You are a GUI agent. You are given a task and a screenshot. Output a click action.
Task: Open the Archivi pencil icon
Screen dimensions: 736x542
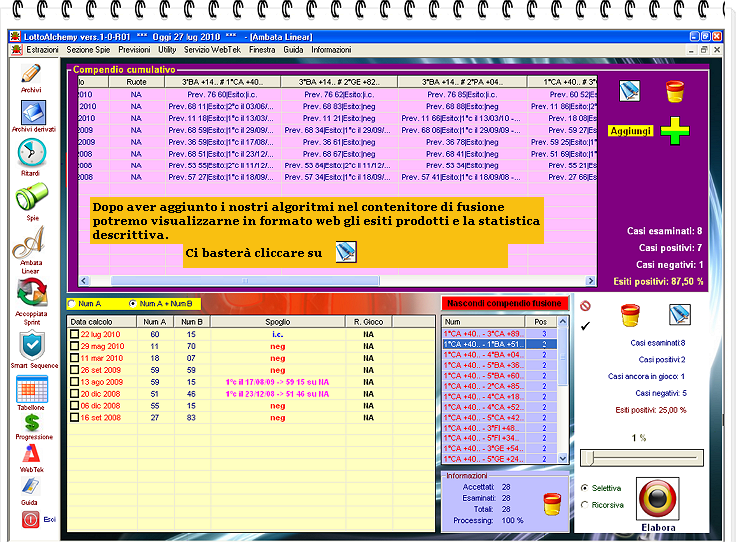click(x=31, y=74)
